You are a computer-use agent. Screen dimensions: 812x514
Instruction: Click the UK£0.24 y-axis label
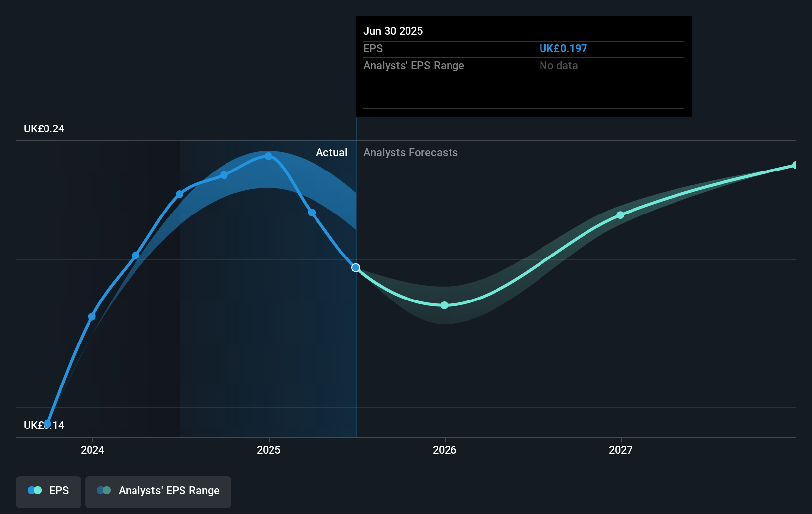pos(44,129)
